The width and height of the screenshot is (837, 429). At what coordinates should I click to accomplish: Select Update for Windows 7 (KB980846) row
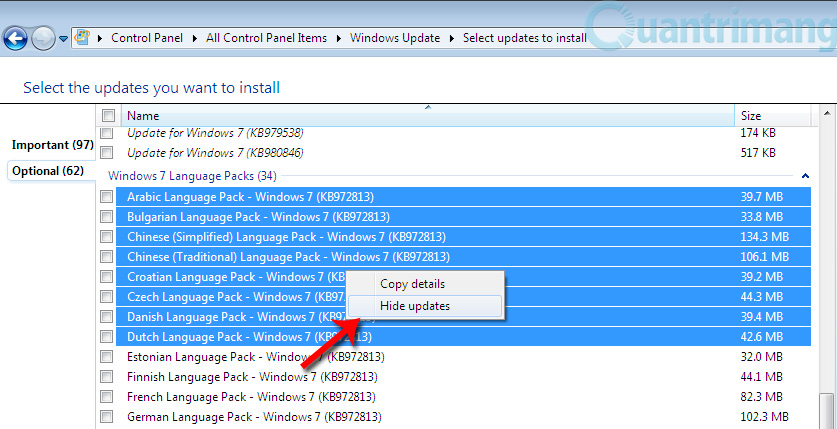pos(463,153)
